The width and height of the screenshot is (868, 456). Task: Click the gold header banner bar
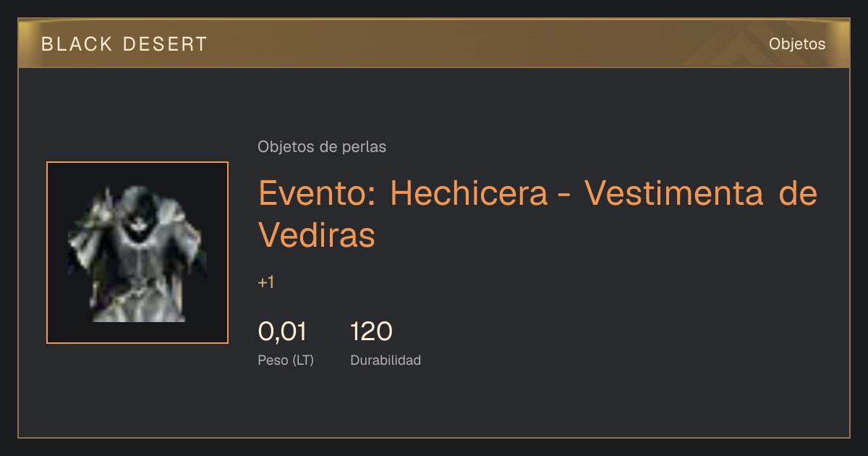click(x=434, y=43)
